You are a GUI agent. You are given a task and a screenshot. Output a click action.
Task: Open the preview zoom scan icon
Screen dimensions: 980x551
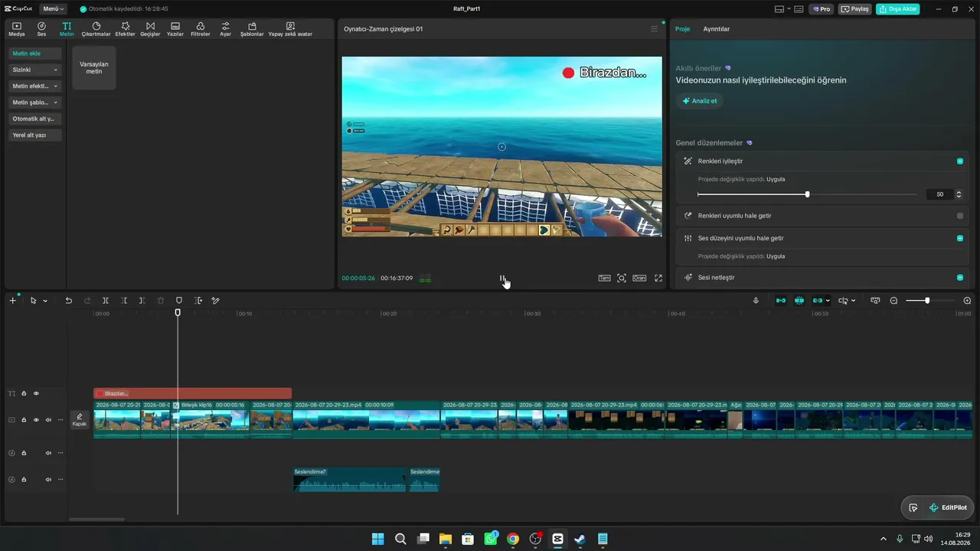pyautogui.click(x=622, y=278)
